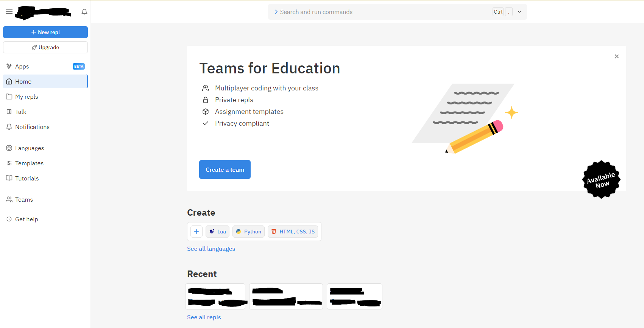The height and width of the screenshot is (328, 644).
Task: Dismiss the Teams for Education banner
Action: [x=617, y=56]
